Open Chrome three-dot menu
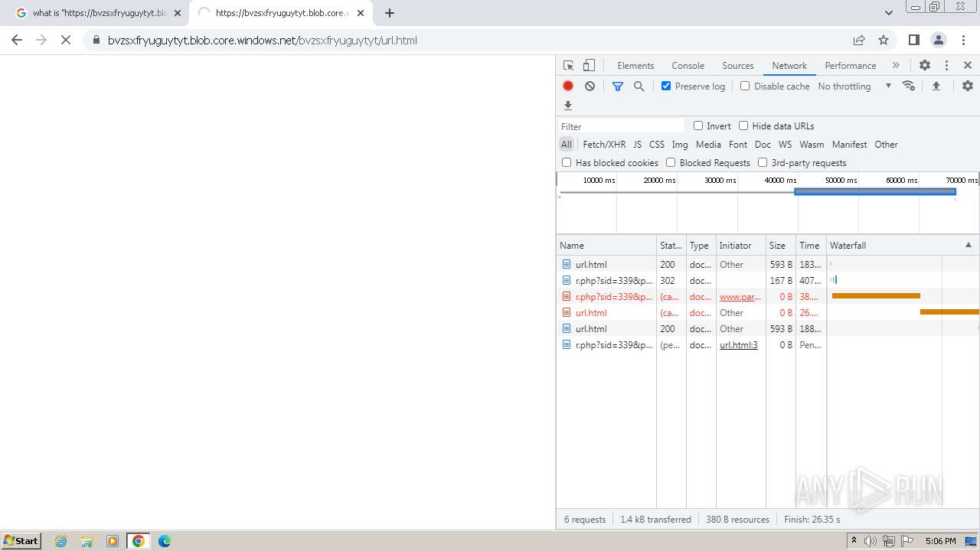This screenshot has height=551, width=980. click(x=963, y=41)
